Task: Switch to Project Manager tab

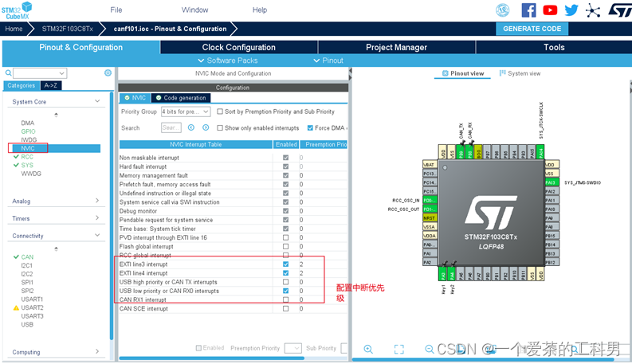Action: (396, 47)
